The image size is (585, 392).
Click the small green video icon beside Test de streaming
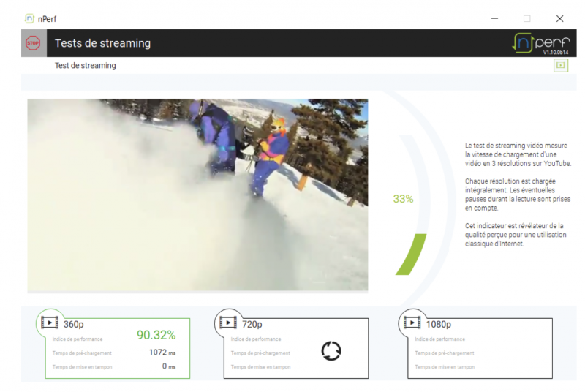click(560, 65)
